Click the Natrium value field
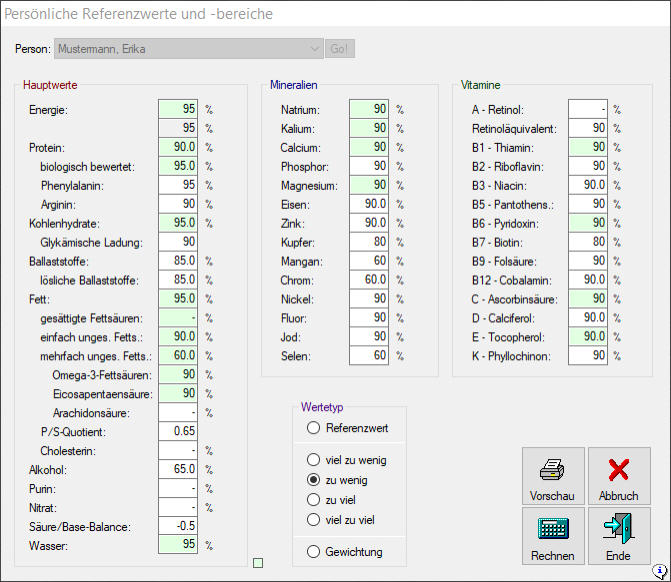Image resolution: width=671 pixels, height=582 pixels. pyautogui.click(x=369, y=110)
